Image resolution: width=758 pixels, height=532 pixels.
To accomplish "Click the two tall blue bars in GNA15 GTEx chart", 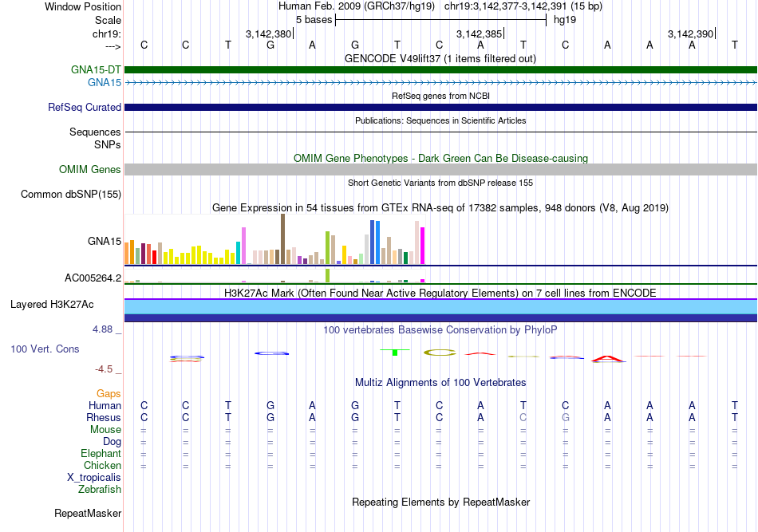I will pos(375,242).
